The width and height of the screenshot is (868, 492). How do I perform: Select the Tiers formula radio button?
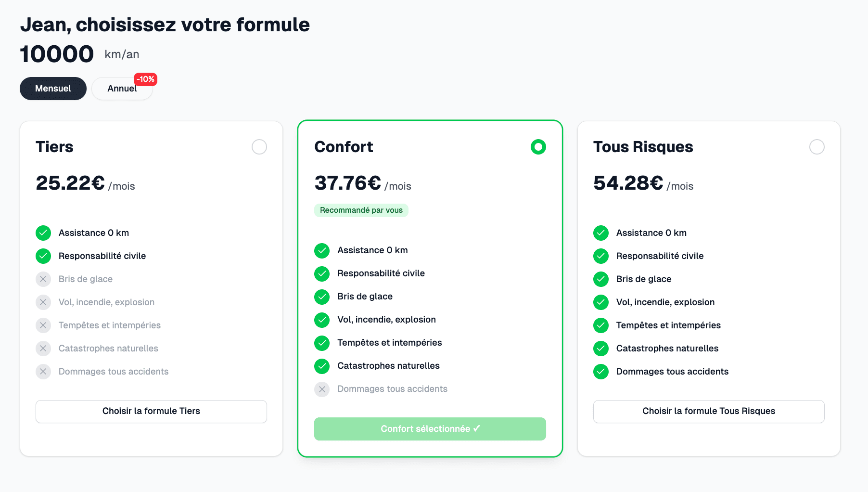[x=259, y=147]
